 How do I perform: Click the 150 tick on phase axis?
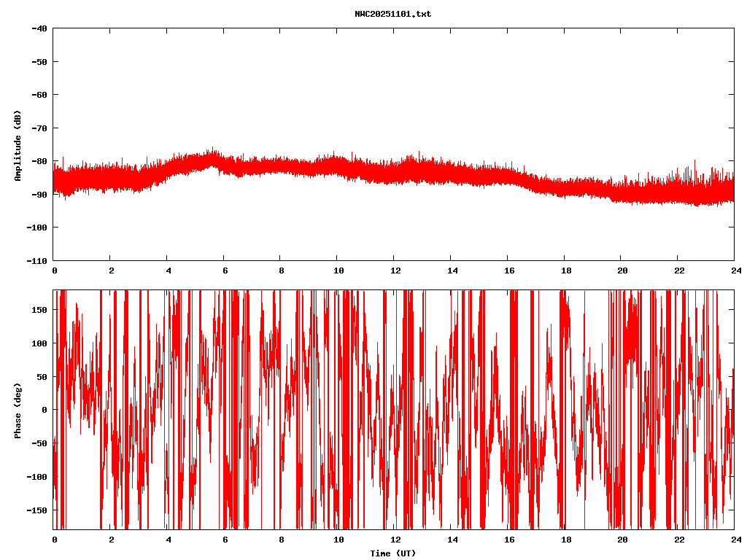(x=40, y=310)
